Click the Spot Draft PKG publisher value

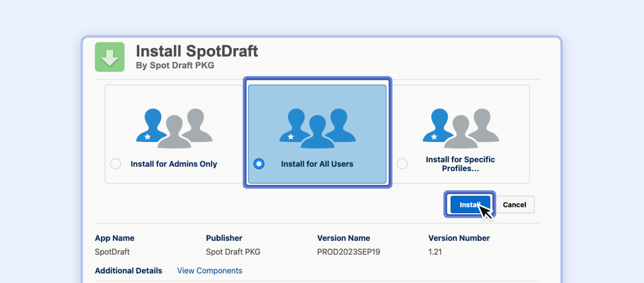pyautogui.click(x=233, y=252)
